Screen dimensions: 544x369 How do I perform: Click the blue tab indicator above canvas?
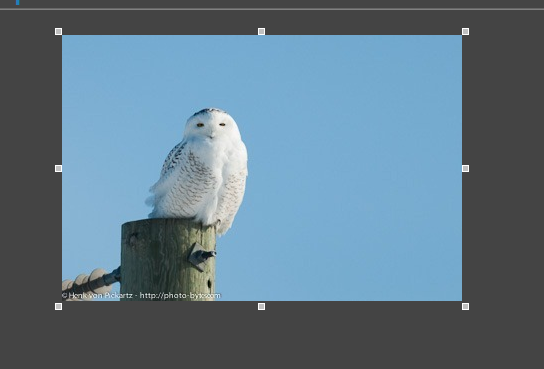point(18,2)
